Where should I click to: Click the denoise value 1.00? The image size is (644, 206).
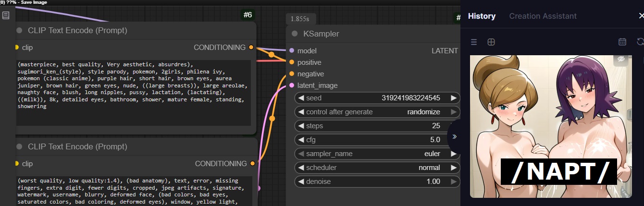point(433,182)
